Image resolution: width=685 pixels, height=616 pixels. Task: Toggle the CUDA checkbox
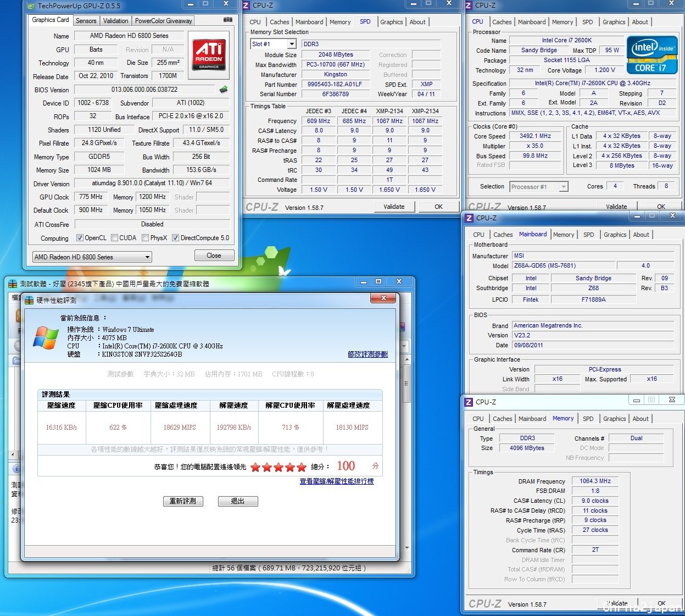(114, 238)
